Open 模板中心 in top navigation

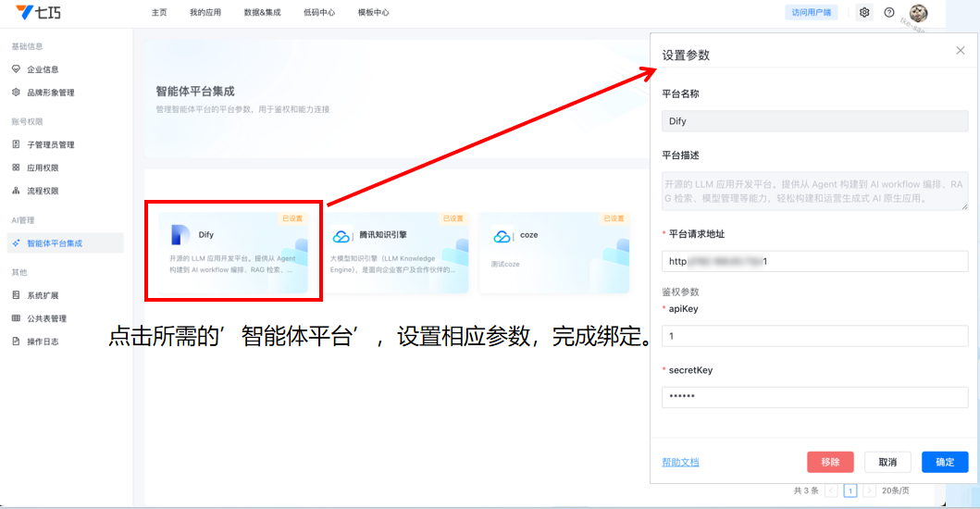point(374,13)
